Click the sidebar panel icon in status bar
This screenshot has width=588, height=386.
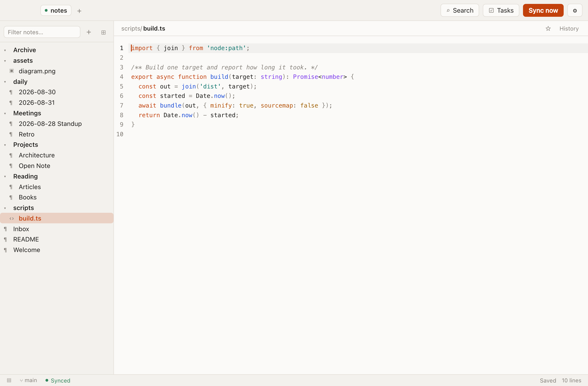click(x=9, y=380)
